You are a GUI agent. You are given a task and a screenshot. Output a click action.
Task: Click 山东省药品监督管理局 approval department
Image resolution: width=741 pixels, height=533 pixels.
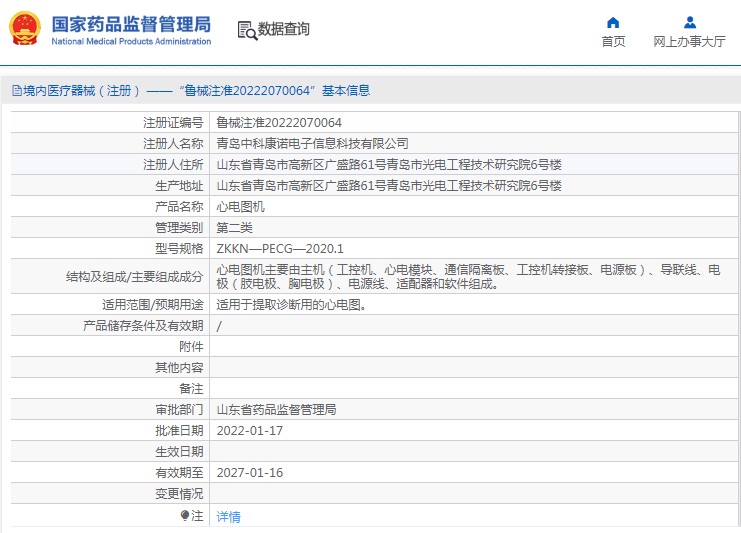pyautogui.click(x=276, y=410)
